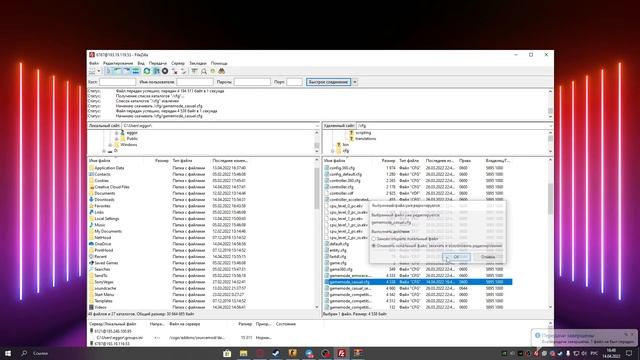The width and height of the screenshot is (640, 360).
Task: Click the process queue toolbar icon
Action: [156, 71]
